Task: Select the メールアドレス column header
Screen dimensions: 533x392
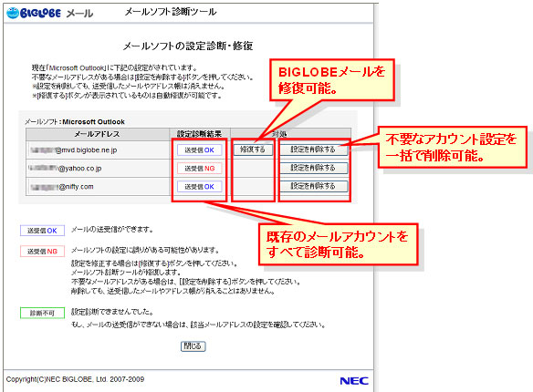Action: click(98, 134)
